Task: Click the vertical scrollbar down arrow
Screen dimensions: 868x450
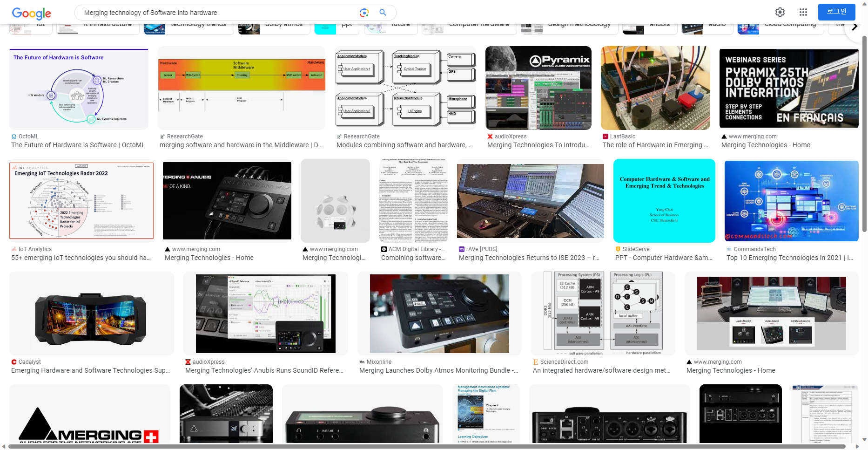Action: click(x=864, y=439)
